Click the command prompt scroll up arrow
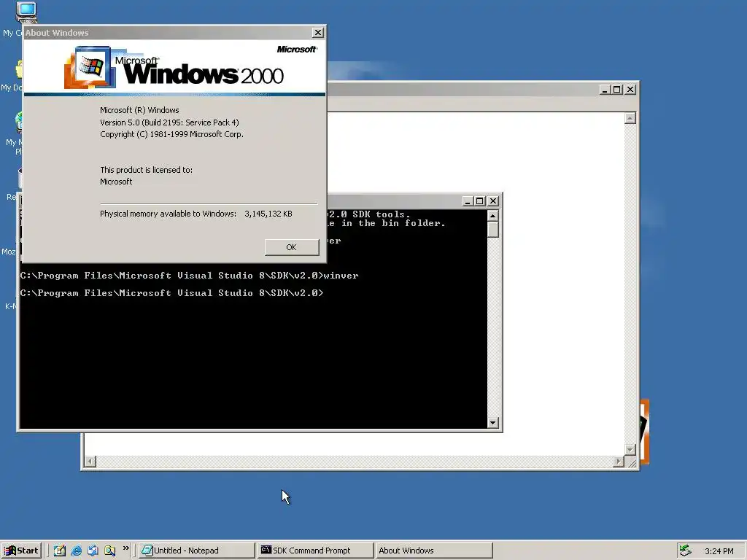 (493, 216)
